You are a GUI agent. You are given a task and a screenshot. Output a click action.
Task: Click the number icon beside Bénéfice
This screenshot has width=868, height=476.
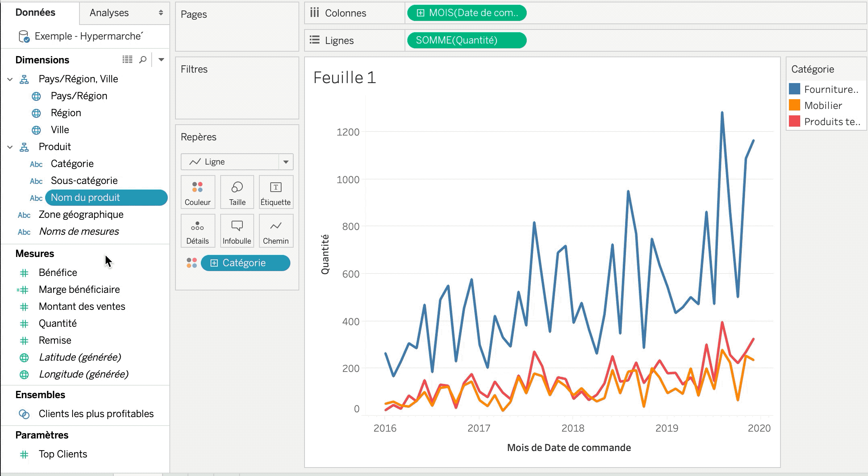24,273
